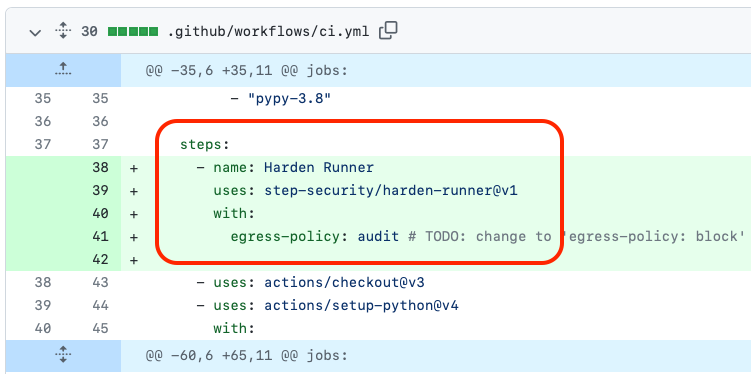
Task: Select new line number 41
Action: (100, 237)
